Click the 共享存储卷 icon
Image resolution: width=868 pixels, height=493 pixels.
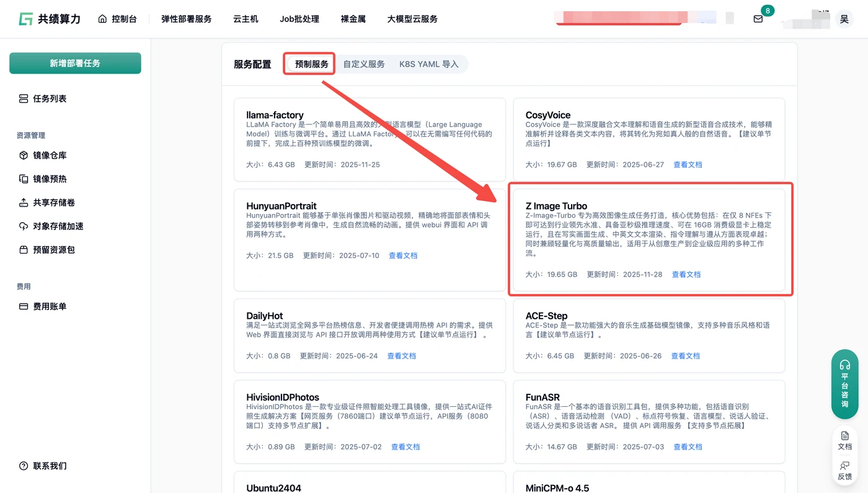[24, 202]
